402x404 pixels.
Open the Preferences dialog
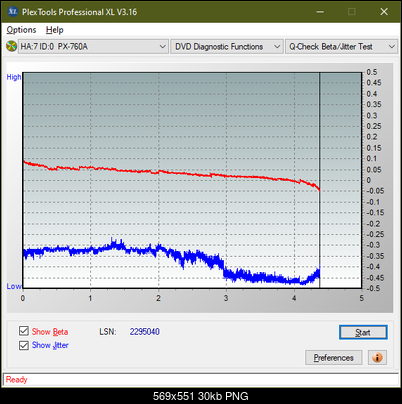(x=333, y=358)
